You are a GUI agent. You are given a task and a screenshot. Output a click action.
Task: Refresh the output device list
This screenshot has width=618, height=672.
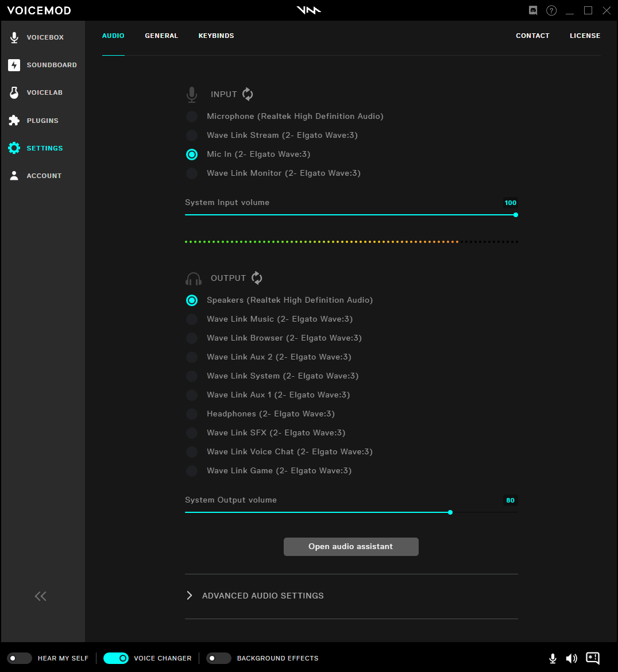pyautogui.click(x=257, y=278)
